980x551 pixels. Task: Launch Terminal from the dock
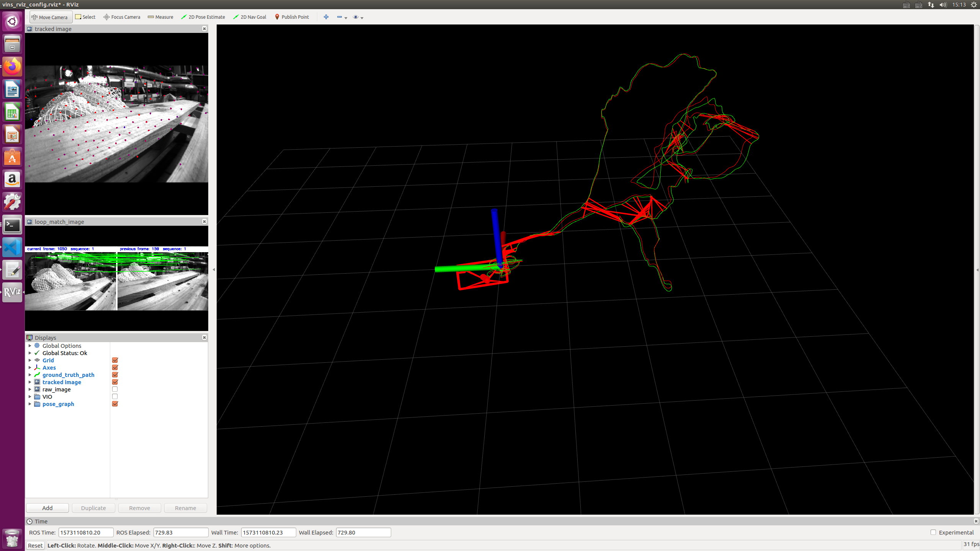tap(12, 225)
